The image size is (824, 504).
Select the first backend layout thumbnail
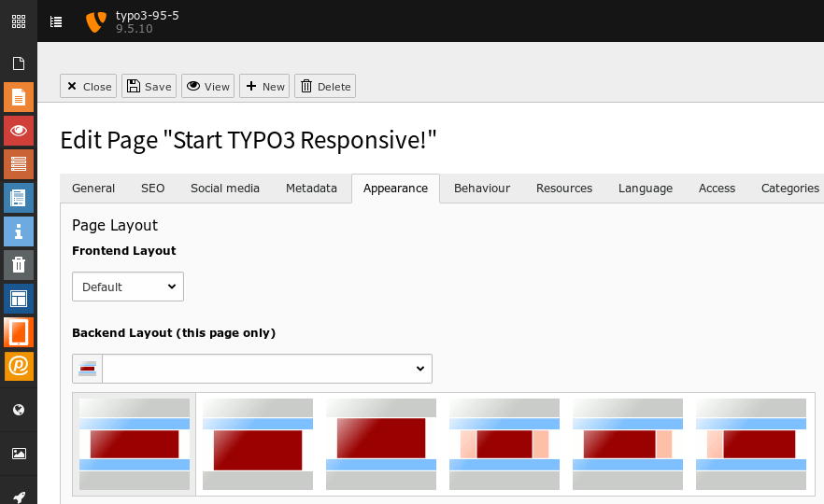(135, 444)
